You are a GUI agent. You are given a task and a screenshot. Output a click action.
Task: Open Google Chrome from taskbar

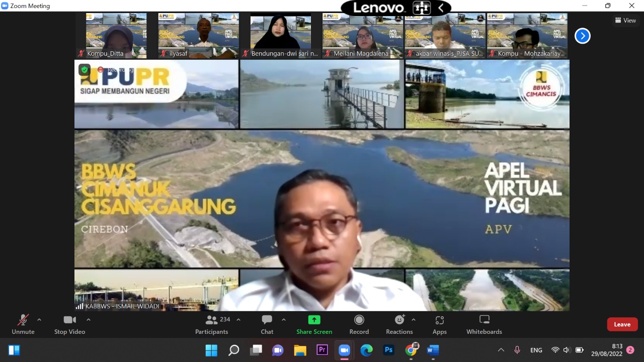[x=411, y=350]
